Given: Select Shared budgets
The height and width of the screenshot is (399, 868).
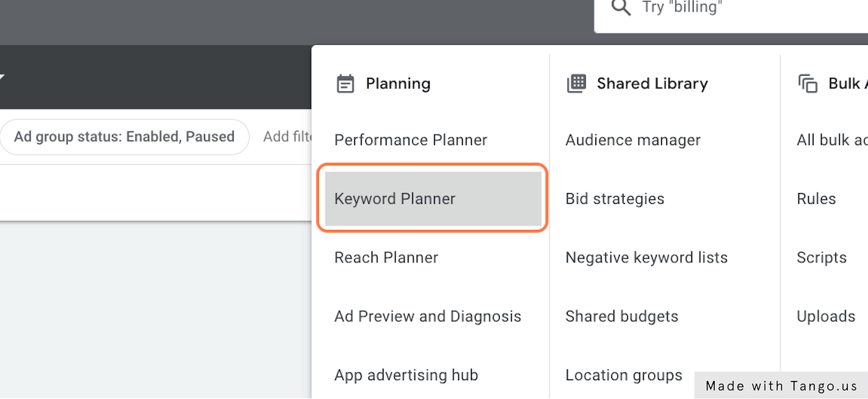Looking at the screenshot, I should point(622,316).
